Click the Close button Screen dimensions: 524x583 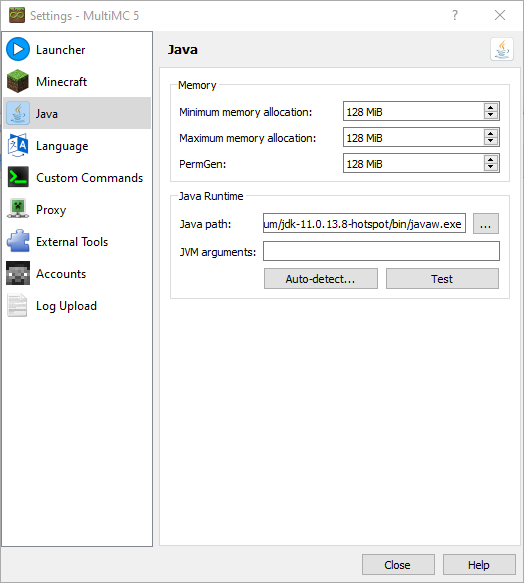[x=398, y=564]
